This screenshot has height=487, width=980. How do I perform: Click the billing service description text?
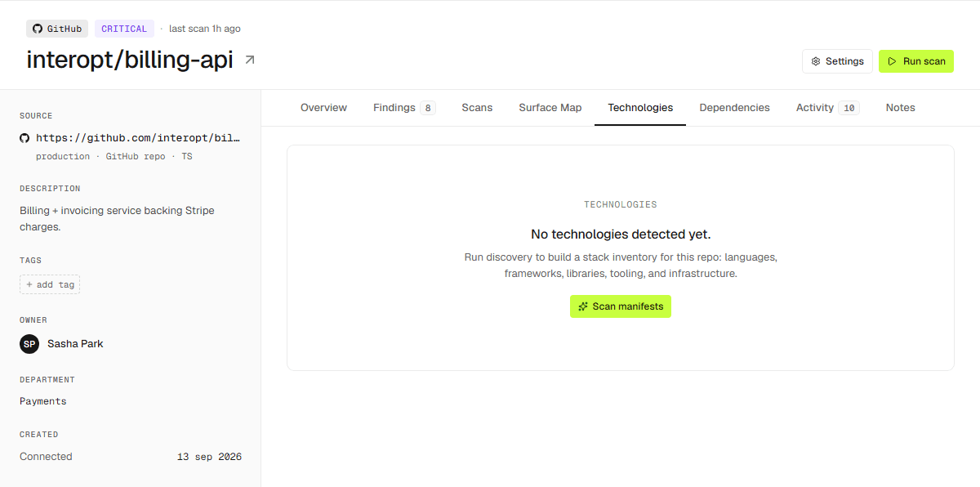(118, 219)
